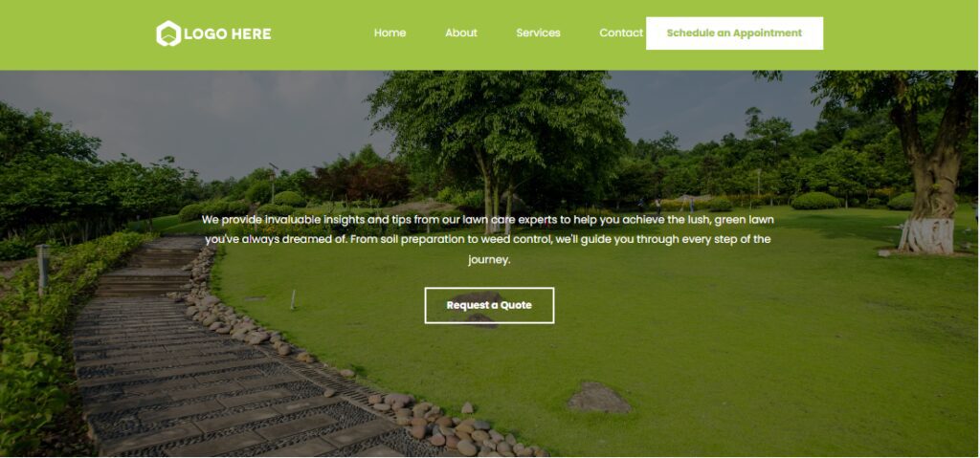Click the white-painted tree trunk at right
This screenshot has width=980, height=458.
pos(926,235)
